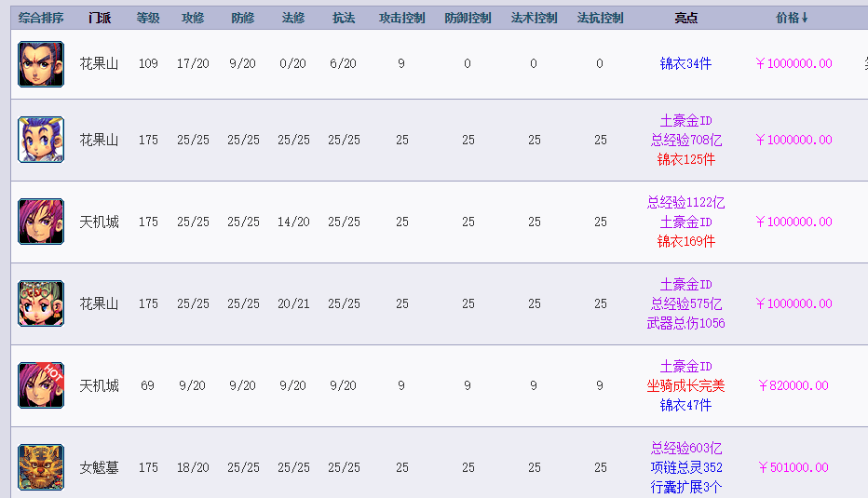Click the 女魃墓 character's lion avatar

pos(41,467)
